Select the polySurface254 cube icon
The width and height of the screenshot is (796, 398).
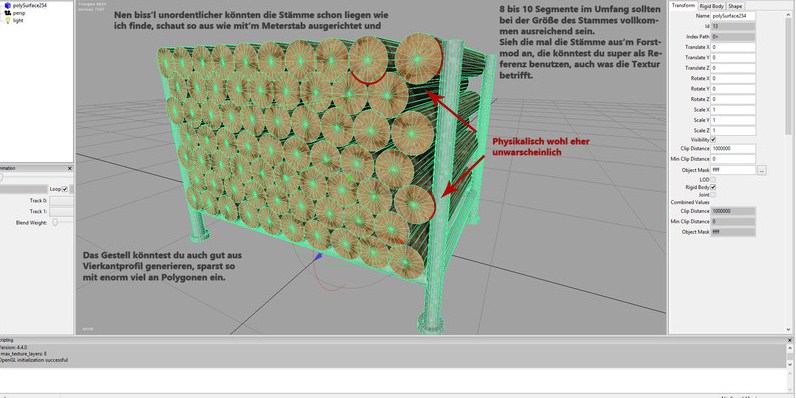pos(8,5)
